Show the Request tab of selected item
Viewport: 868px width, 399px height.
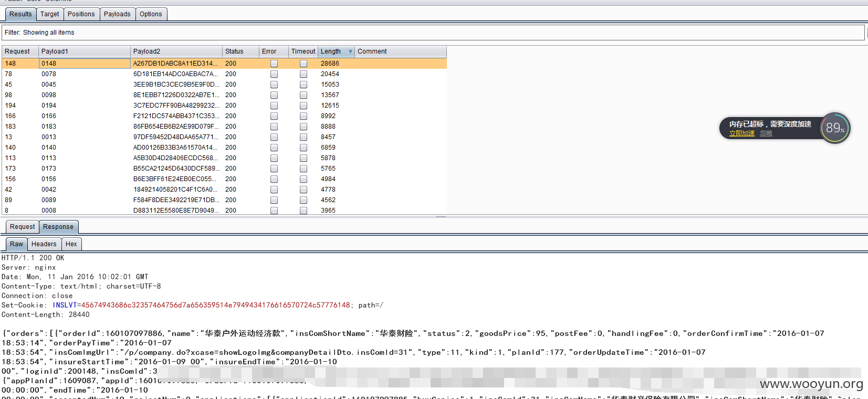pos(23,227)
